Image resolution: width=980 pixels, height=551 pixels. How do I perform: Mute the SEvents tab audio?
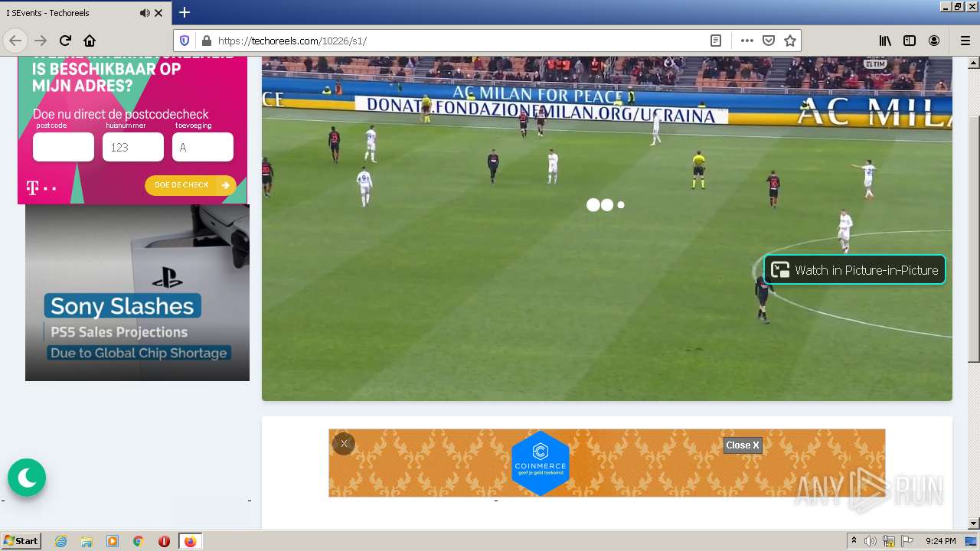(x=145, y=13)
